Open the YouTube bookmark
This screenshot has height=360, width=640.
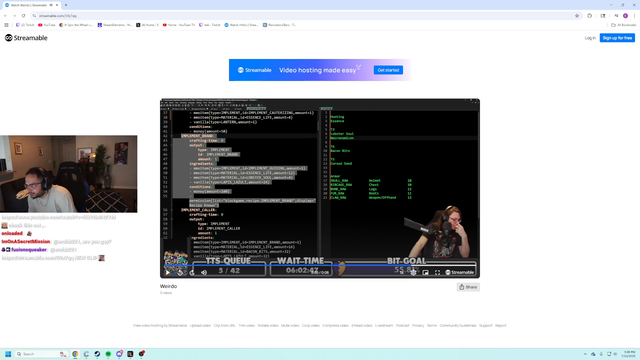(x=46, y=25)
